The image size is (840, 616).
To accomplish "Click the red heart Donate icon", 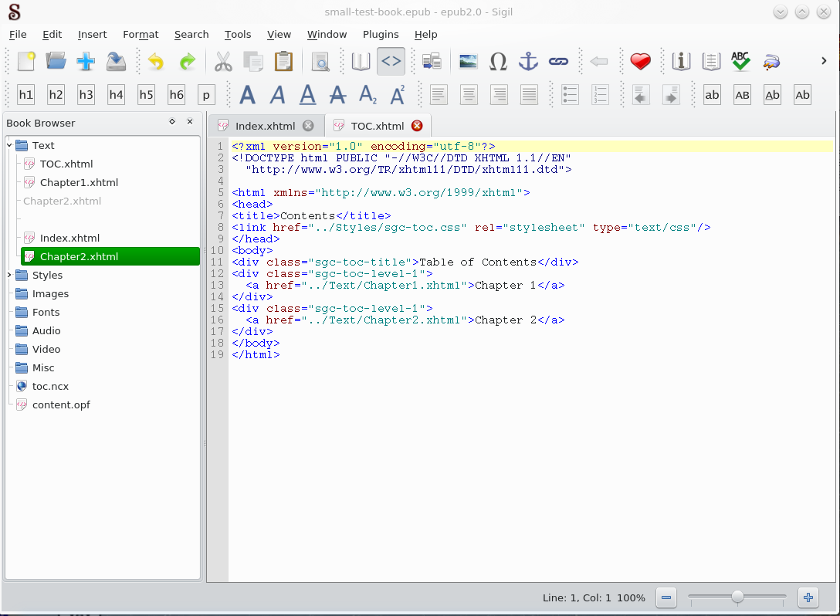I will point(640,62).
